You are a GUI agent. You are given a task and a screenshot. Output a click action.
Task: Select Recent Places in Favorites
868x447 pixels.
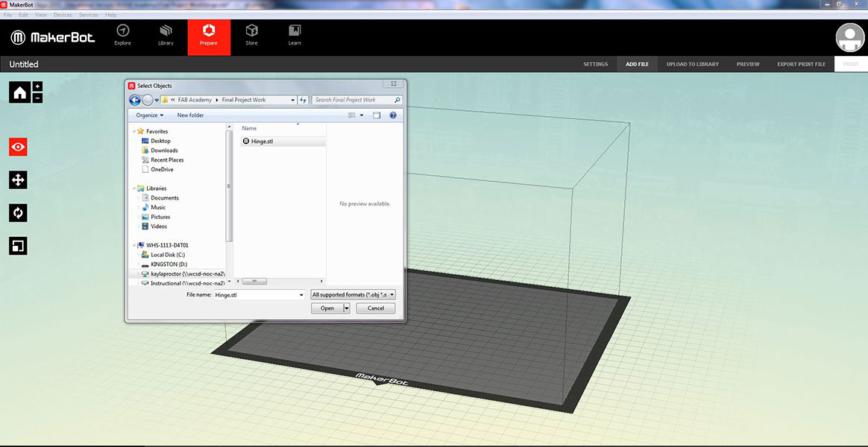click(166, 160)
